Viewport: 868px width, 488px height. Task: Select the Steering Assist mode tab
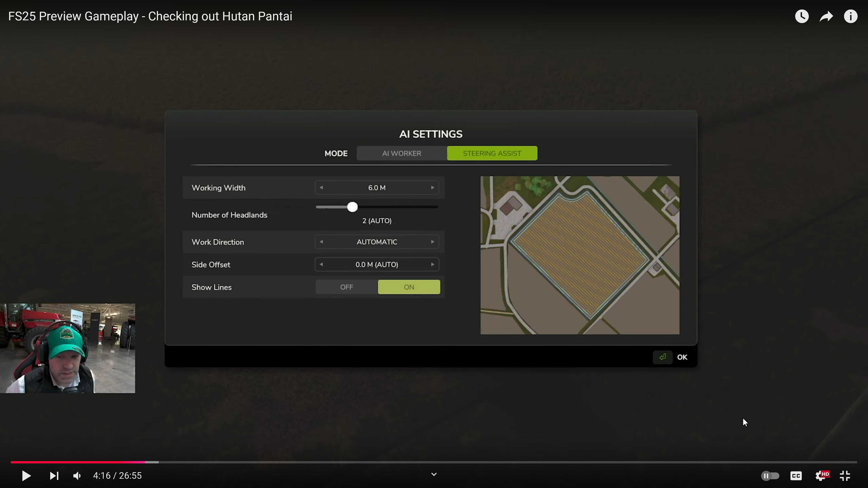[x=492, y=153]
